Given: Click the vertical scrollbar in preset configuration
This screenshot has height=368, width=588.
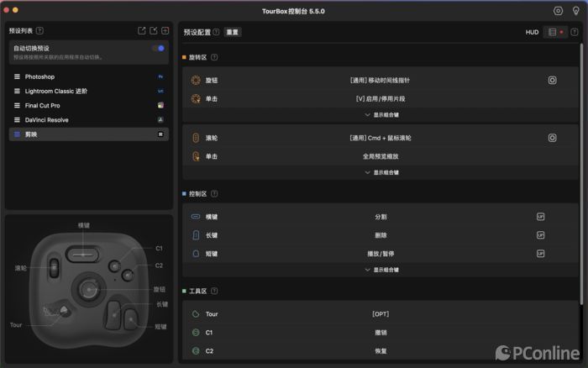Looking at the screenshot, I should click(581, 175).
